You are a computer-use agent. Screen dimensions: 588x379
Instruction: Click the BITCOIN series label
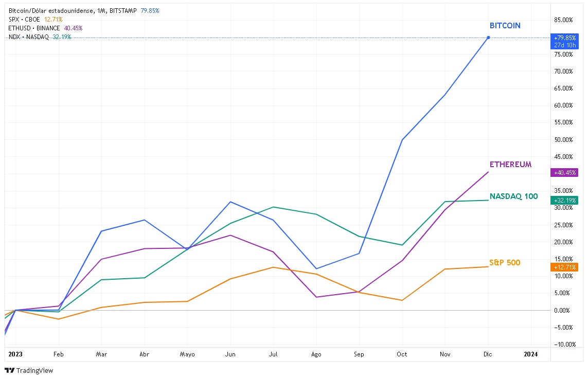[x=505, y=25]
